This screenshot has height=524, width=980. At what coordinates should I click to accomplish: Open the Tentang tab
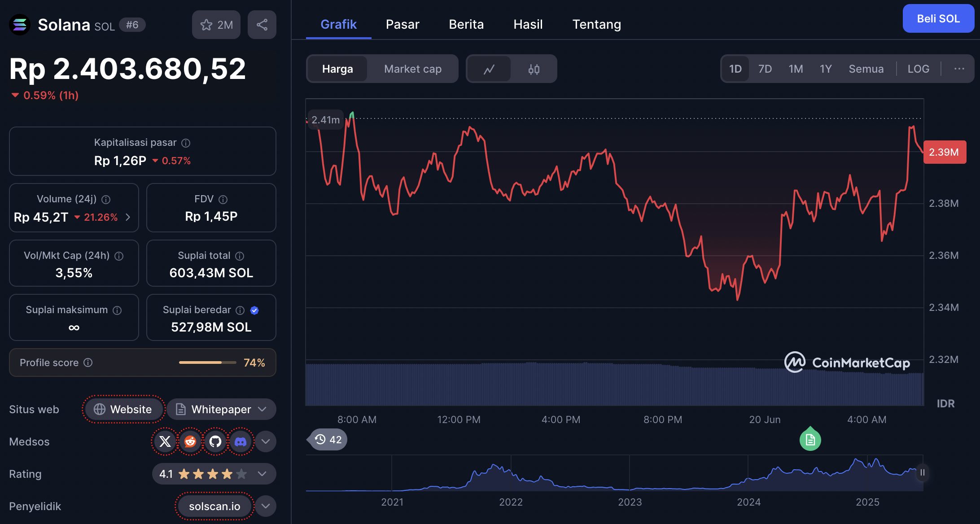tap(597, 24)
